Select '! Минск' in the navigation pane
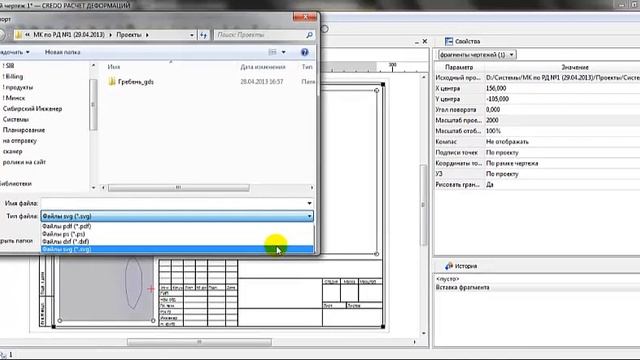The width and height of the screenshot is (640, 360). [13, 98]
